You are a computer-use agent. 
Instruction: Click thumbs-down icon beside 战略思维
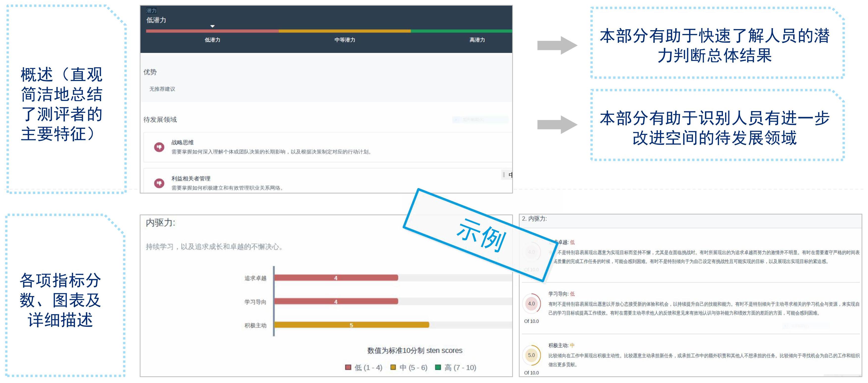159,147
